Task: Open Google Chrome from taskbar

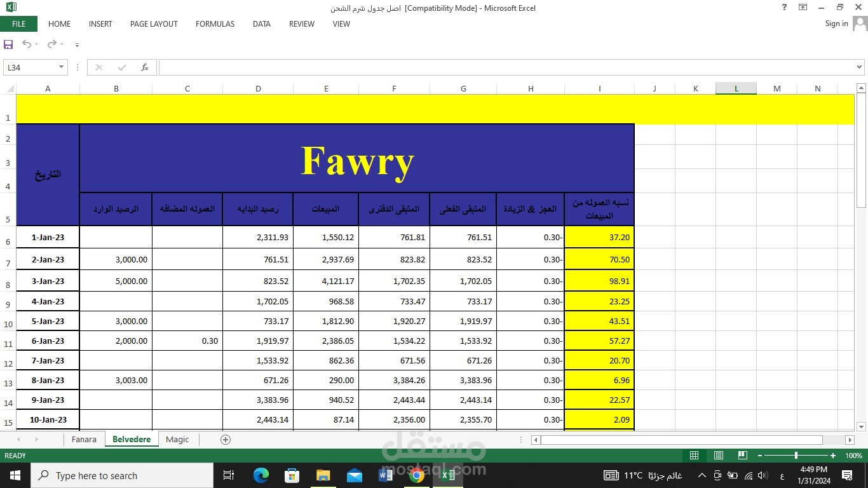Action: (417, 475)
